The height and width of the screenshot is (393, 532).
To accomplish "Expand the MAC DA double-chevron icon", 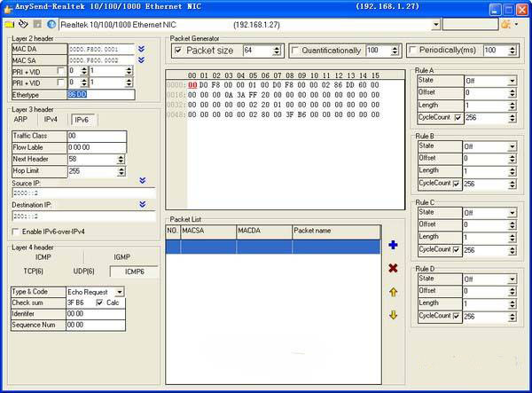I will tap(142, 49).
